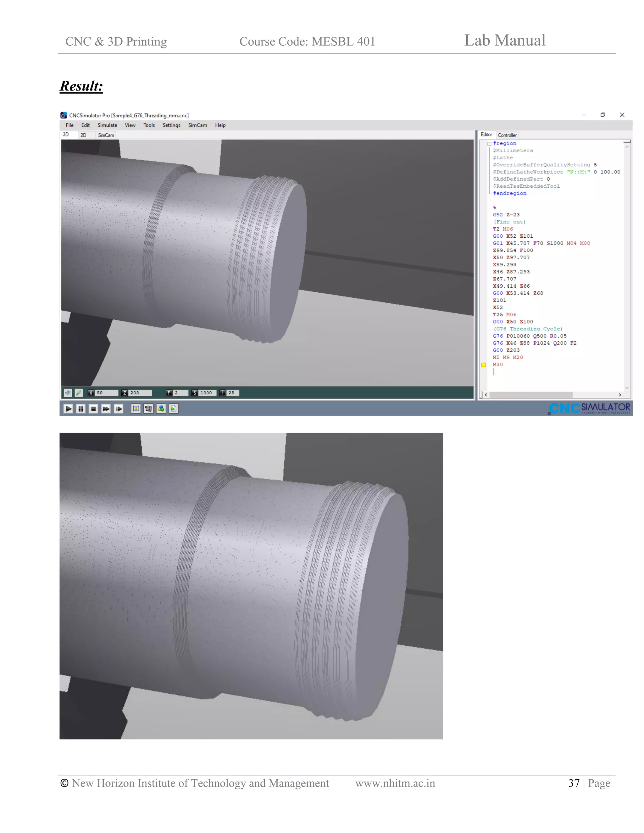Viewport: 644px width, 833px height.
Task: Click the S spindle speed label icon
Action: [195, 393]
